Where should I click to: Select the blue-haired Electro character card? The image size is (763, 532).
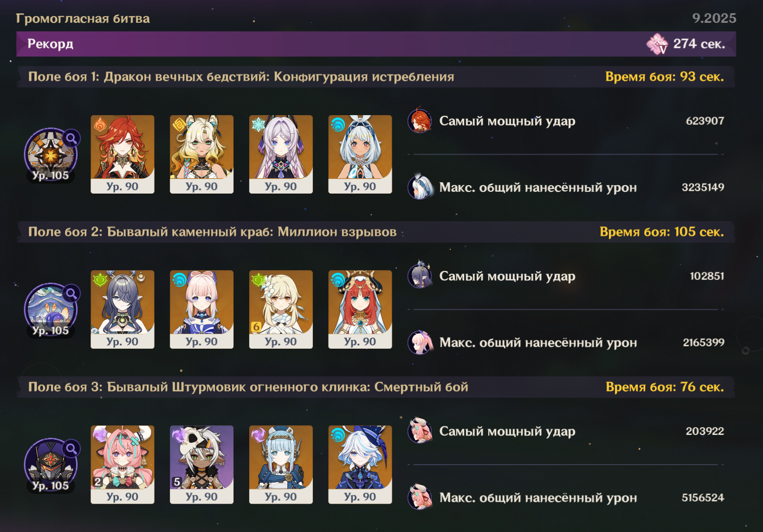[x=281, y=464]
